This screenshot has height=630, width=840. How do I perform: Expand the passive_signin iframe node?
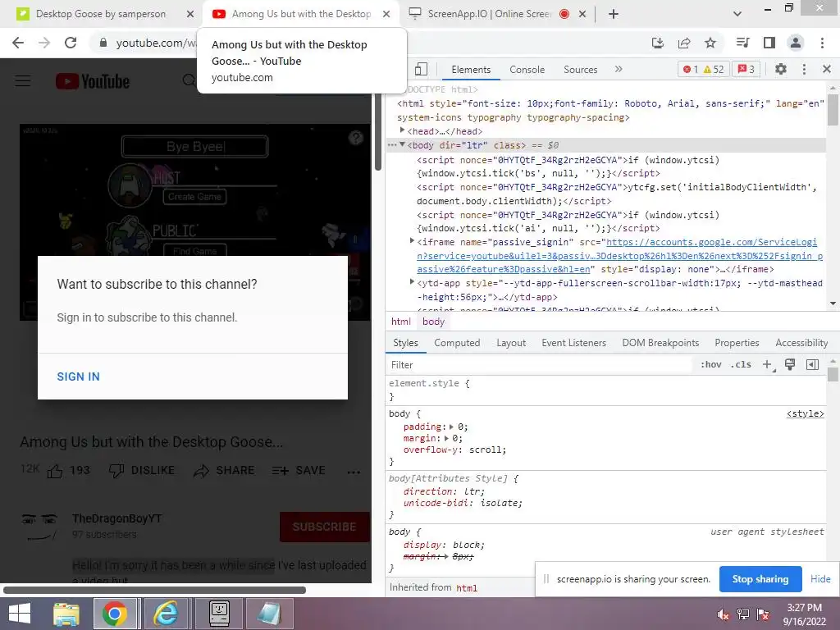pyautogui.click(x=412, y=242)
